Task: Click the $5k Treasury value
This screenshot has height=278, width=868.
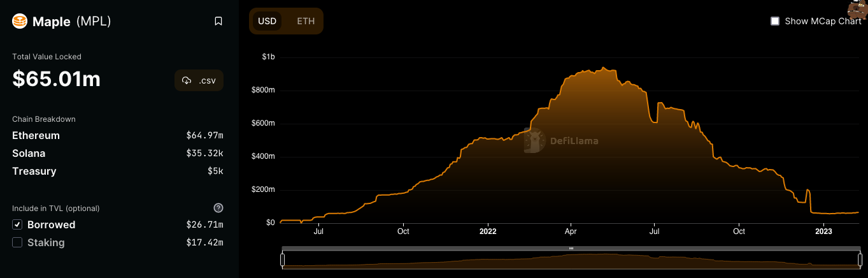Action: (215, 171)
